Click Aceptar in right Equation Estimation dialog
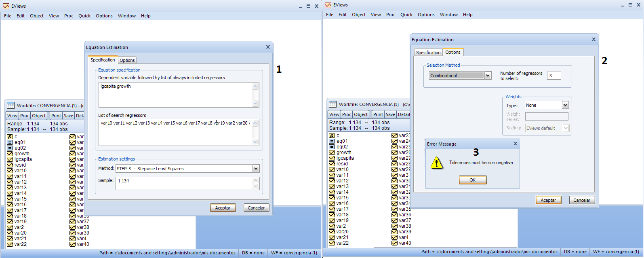Viewport: 644px width, 258px height. tap(548, 200)
